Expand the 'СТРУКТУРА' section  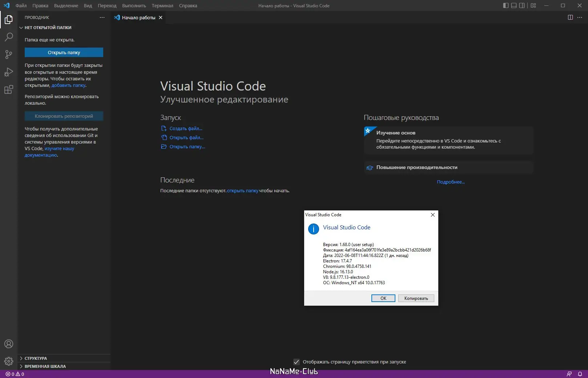point(64,358)
